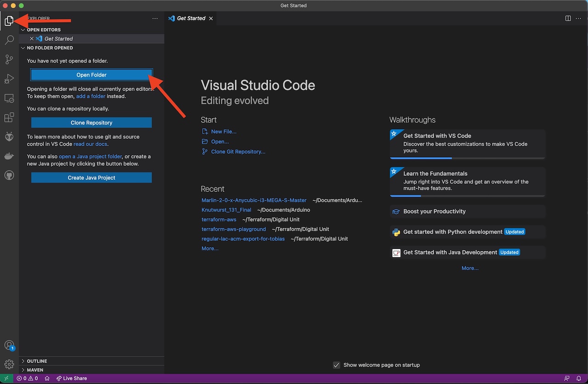Click open a Java project folder link
This screenshot has height=384, width=588.
click(x=90, y=157)
